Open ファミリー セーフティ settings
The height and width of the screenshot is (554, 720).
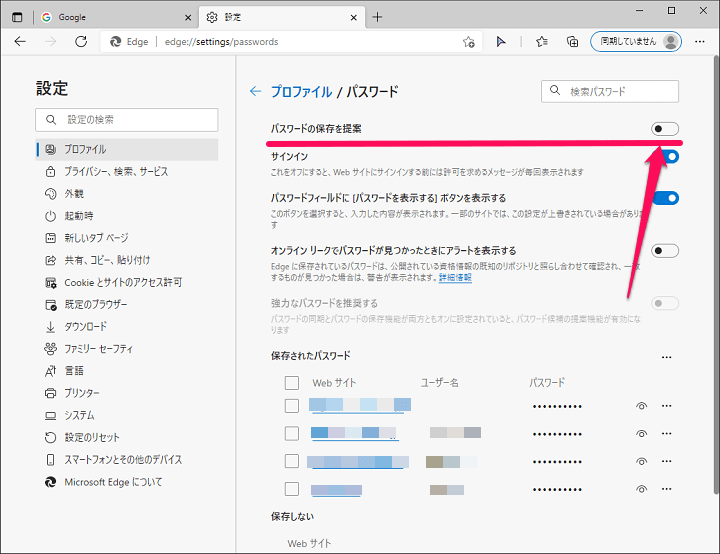(x=127, y=349)
